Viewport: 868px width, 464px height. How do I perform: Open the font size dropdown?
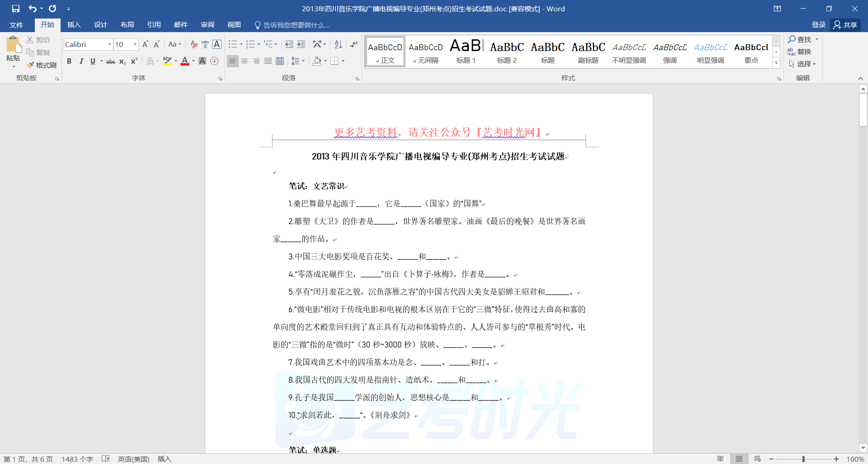pos(135,44)
